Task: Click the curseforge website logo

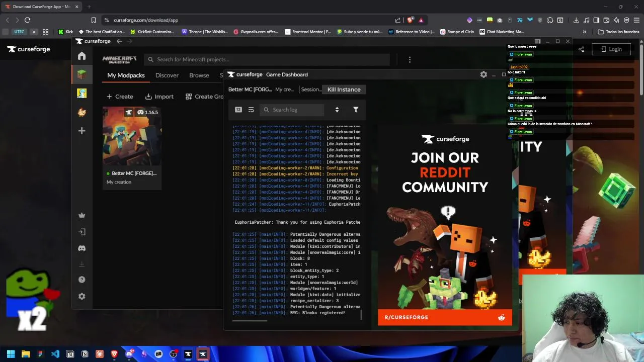Action: tap(29, 49)
